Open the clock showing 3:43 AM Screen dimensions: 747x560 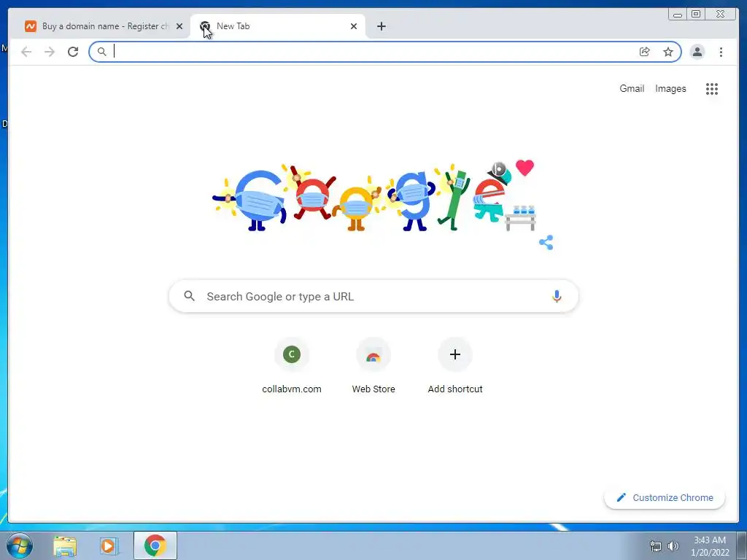(710, 546)
